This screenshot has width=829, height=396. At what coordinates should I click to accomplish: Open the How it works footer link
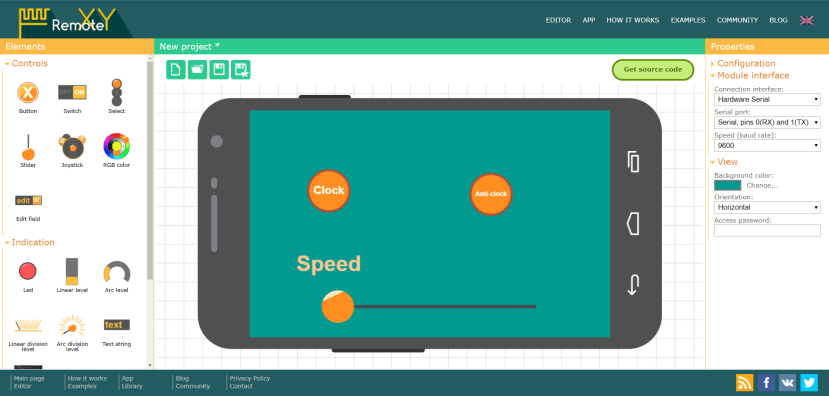tap(87, 379)
